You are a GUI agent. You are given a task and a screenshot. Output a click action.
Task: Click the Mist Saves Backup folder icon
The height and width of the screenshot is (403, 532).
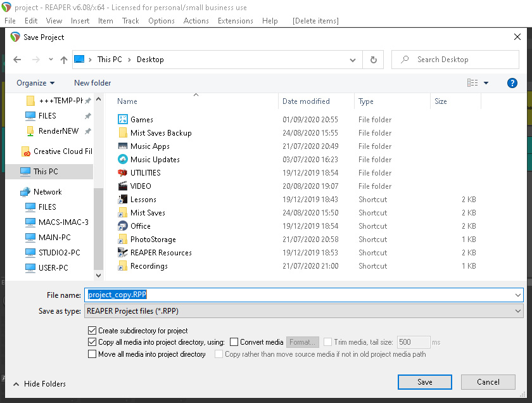click(x=122, y=132)
